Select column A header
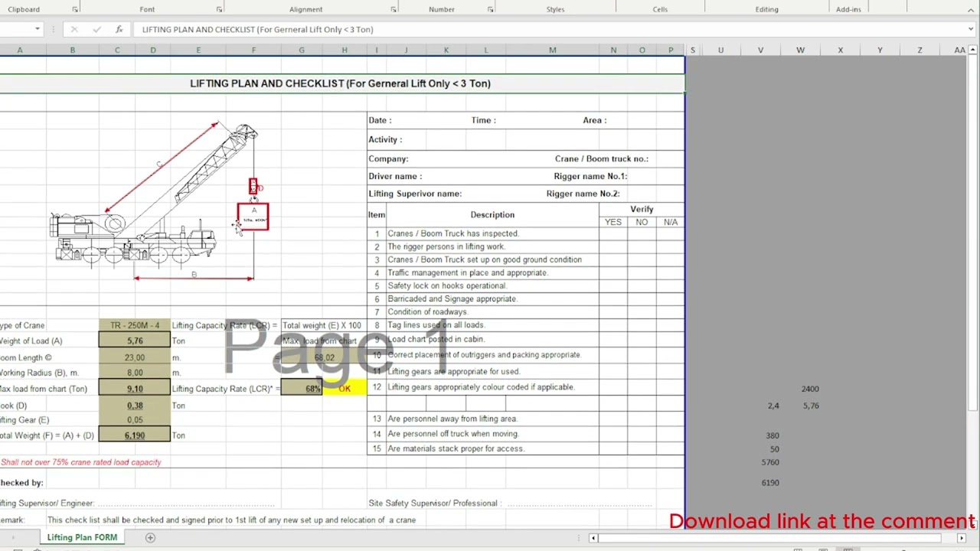 [x=20, y=50]
